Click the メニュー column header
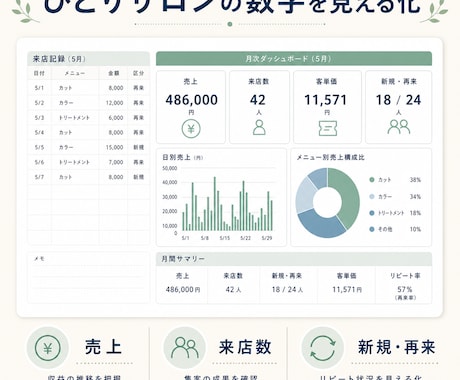This screenshot has height=380, width=460. click(x=75, y=73)
